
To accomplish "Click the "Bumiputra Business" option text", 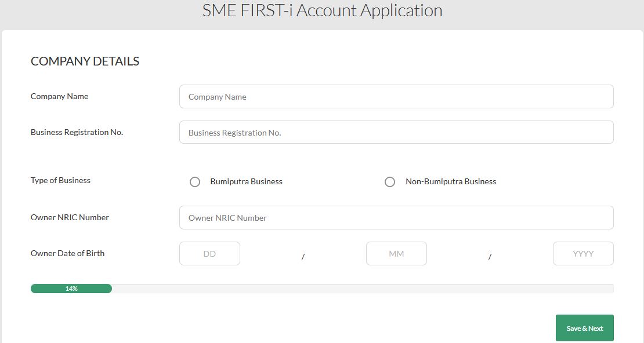I will 246,181.
